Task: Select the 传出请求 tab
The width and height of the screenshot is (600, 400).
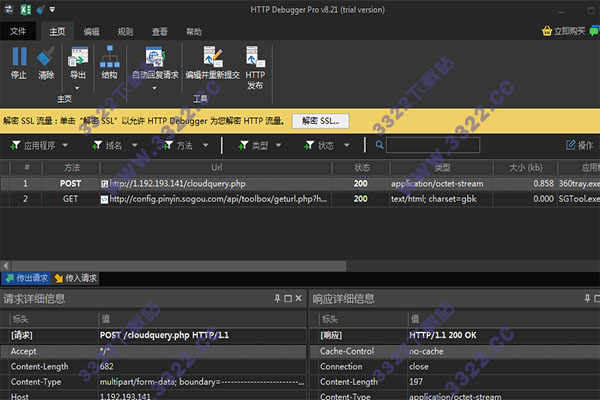Action: pos(26,278)
